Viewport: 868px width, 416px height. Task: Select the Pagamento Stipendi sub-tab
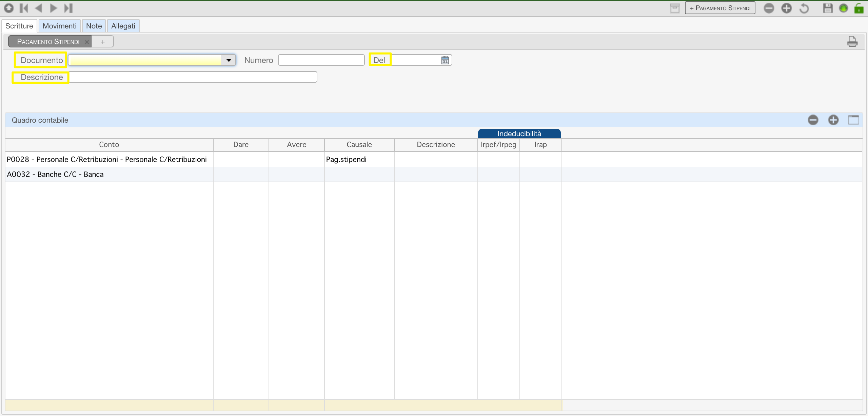(x=48, y=42)
